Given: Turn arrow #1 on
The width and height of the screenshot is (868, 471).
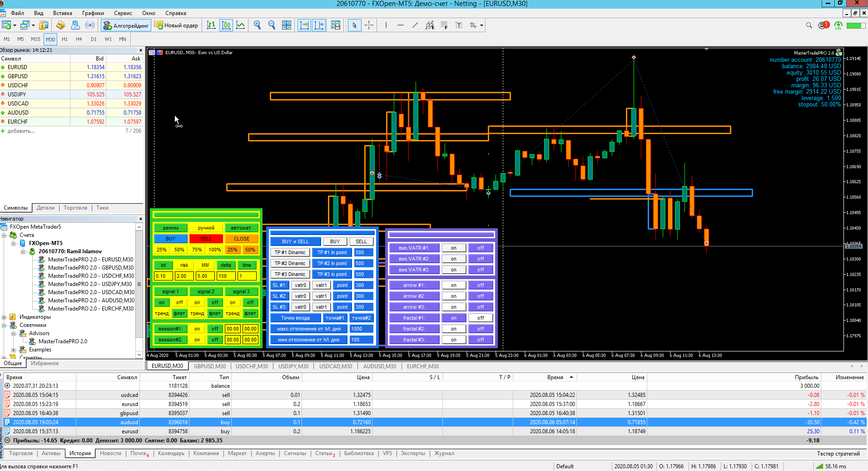Looking at the screenshot, I should point(454,285).
